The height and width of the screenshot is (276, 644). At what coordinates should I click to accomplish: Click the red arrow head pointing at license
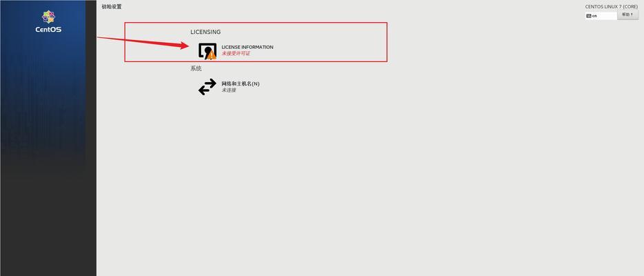click(x=183, y=46)
